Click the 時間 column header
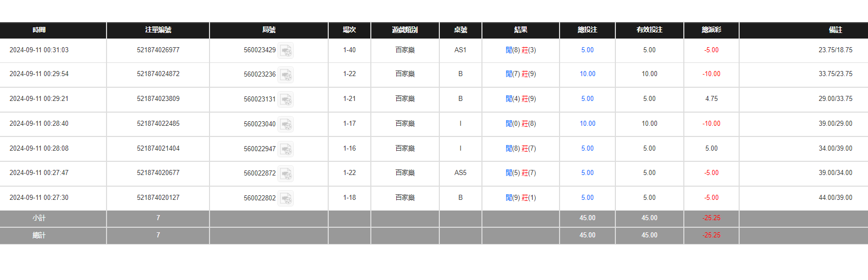Screen dimensions: 868x280 point(39,30)
